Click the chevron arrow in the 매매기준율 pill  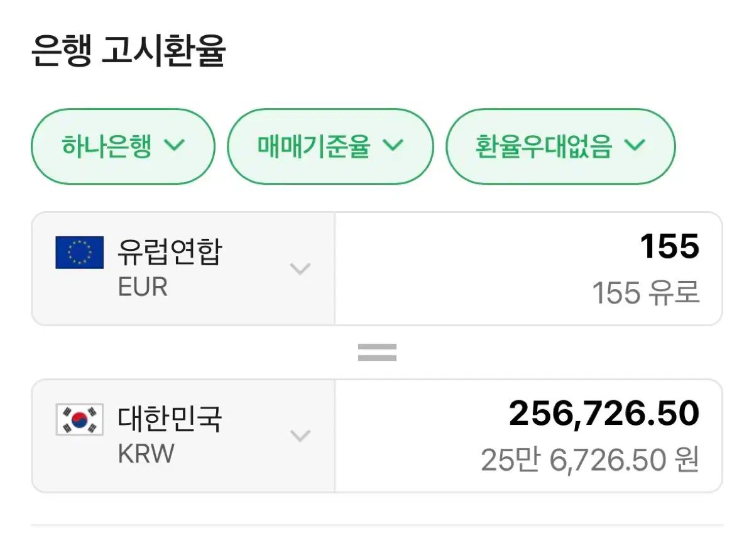click(x=392, y=146)
